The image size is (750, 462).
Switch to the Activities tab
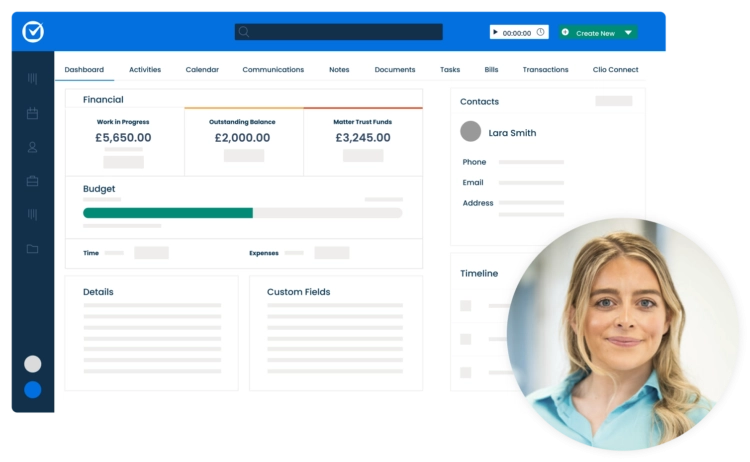tap(145, 70)
